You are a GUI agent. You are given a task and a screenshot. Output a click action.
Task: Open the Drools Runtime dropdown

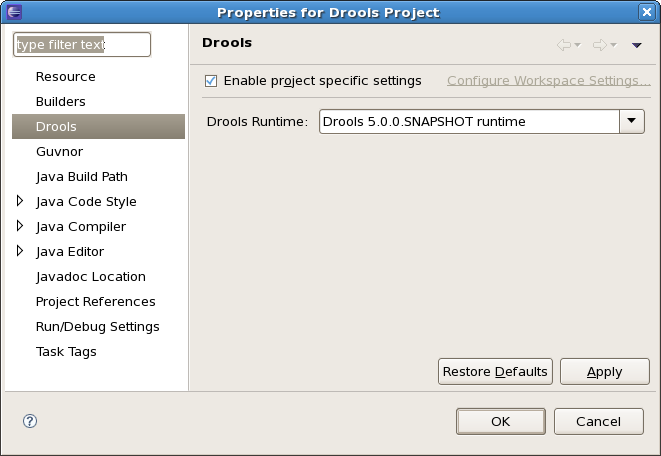[x=631, y=121]
